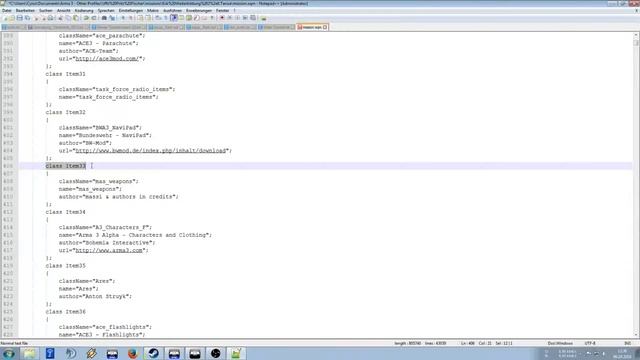Viewport: 640px width, 360px height.
Task: Click the line class Item36
Action: pyautogui.click(x=66, y=312)
